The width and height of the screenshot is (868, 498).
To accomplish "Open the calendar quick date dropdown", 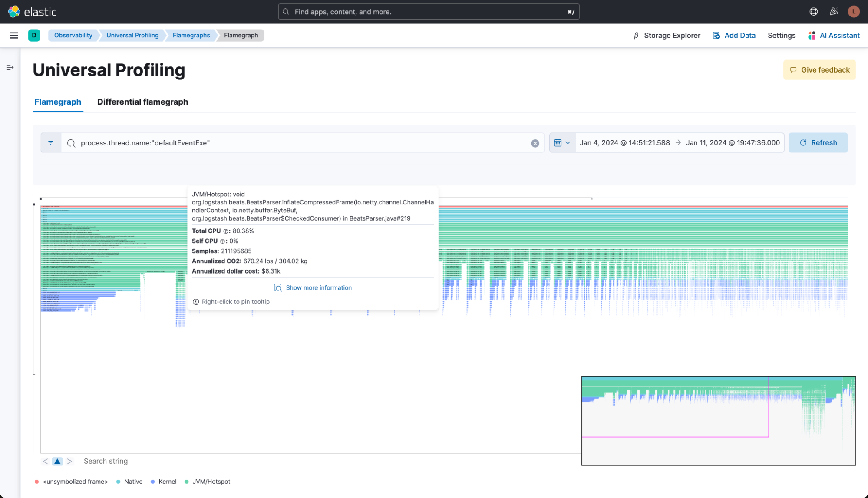I will pos(562,143).
